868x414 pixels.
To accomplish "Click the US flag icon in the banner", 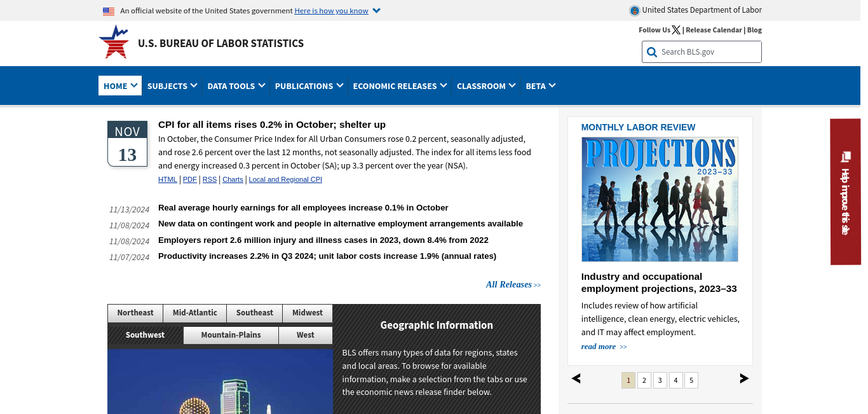I will point(109,11).
